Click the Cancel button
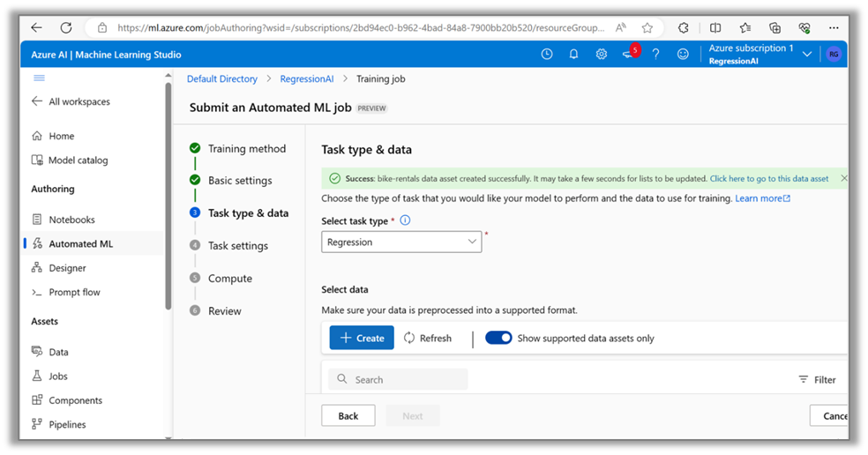This screenshot has width=868, height=455. tap(830, 415)
